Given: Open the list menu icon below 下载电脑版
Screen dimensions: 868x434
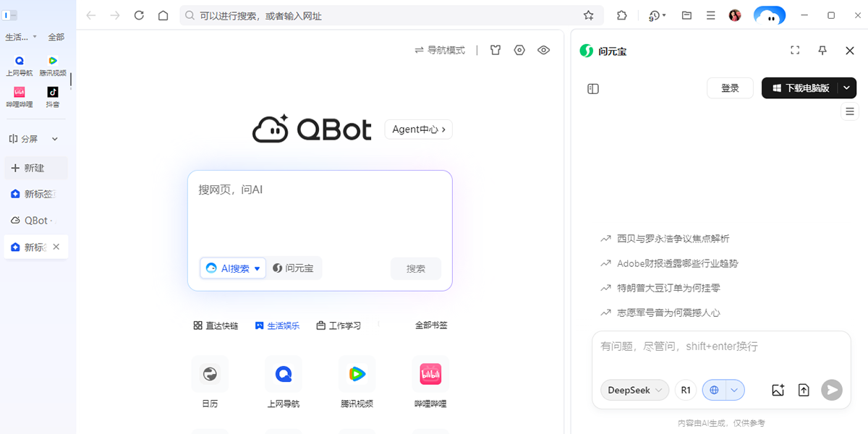Looking at the screenshot, I should pos(850,111).
